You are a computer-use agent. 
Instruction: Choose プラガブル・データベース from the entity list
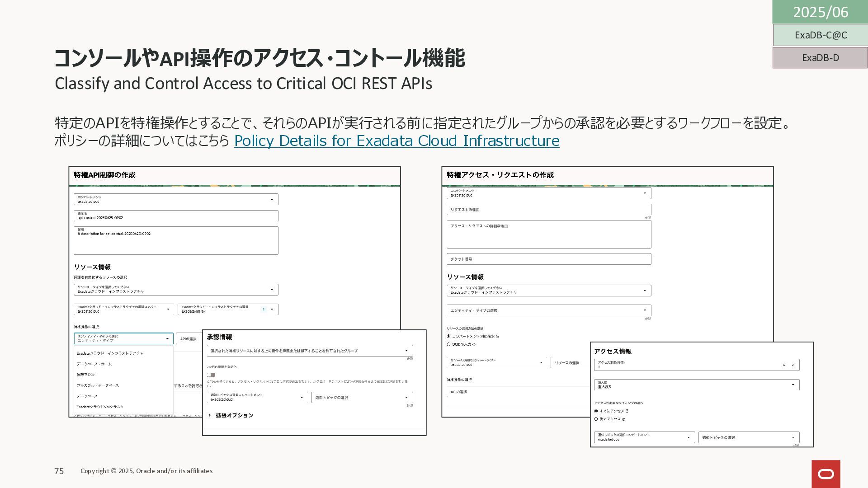(98, 385)
